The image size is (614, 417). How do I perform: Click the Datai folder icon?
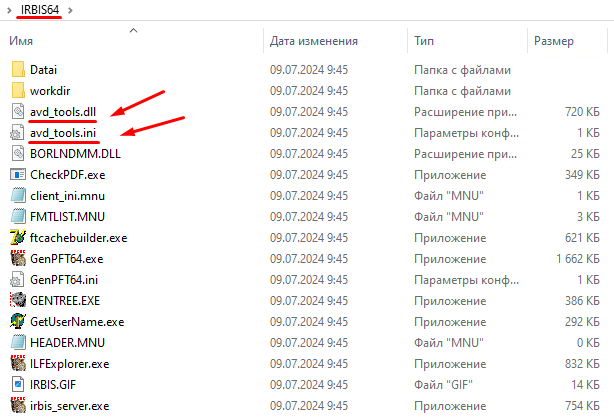[x=18, y=70]
